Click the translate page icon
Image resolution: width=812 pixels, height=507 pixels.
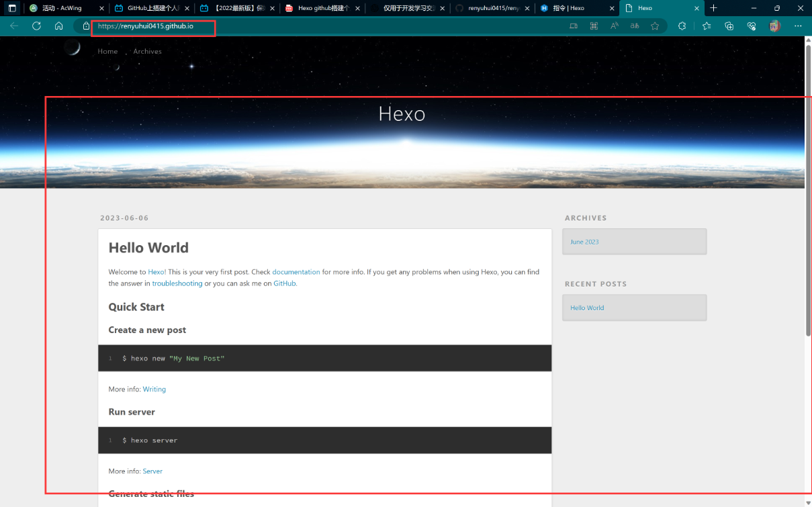coord(635,26)
